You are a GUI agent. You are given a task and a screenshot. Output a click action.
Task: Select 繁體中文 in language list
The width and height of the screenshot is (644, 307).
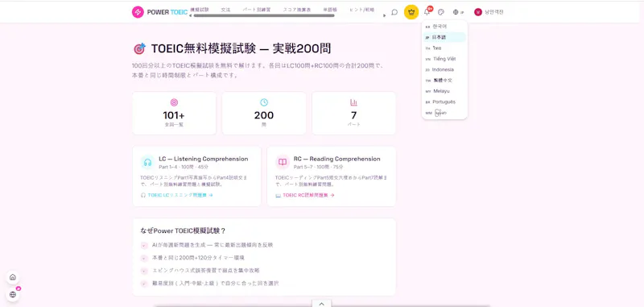444,80
